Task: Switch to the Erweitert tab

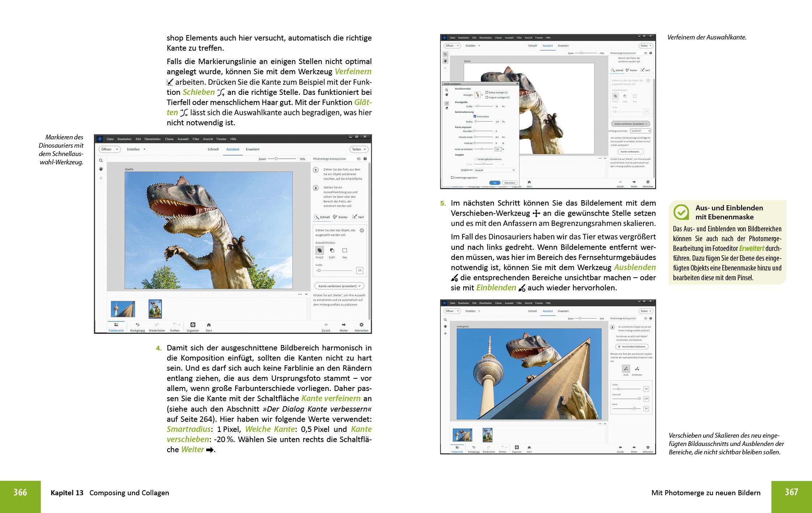Action: (x=253, y=149)
